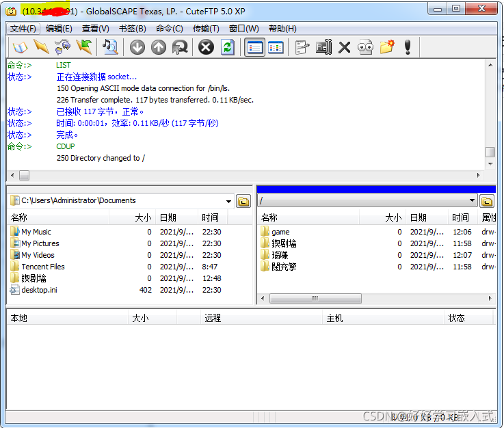Image resolution: width=504 pixels, height=428 pixels.
Task: Select My Videos folder in local pane
Action: tap(38, 255)
